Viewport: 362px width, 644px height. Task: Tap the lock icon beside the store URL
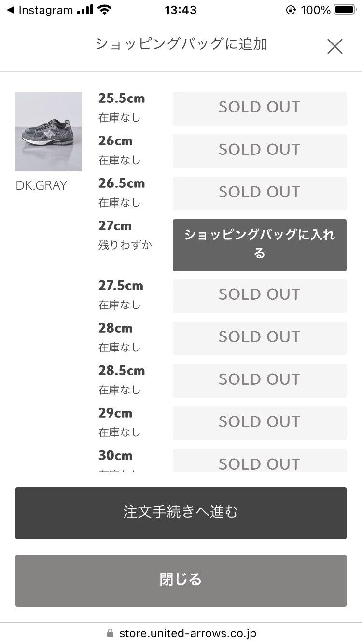tap(110, 633)
